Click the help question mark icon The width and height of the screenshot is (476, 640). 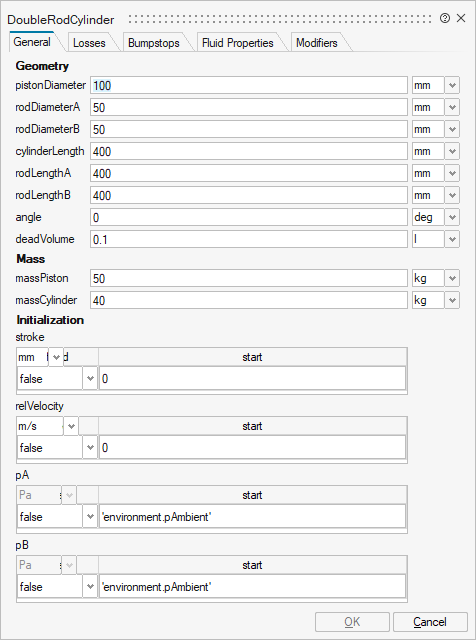point(445,18)
